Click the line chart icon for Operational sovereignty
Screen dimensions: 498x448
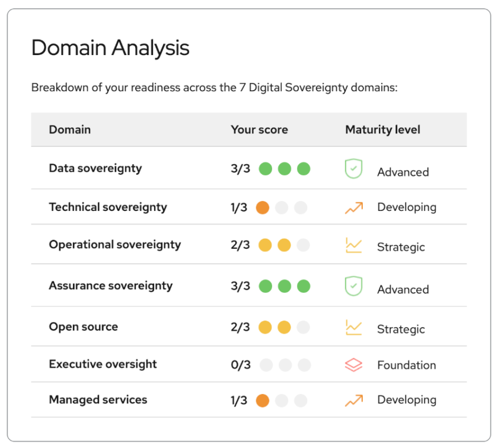(x=353, y=245)
